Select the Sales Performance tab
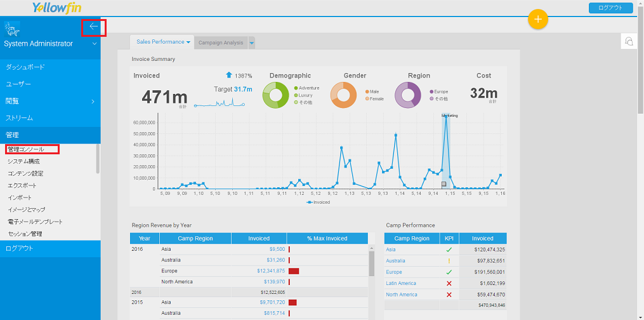 [x=160, y=42]
